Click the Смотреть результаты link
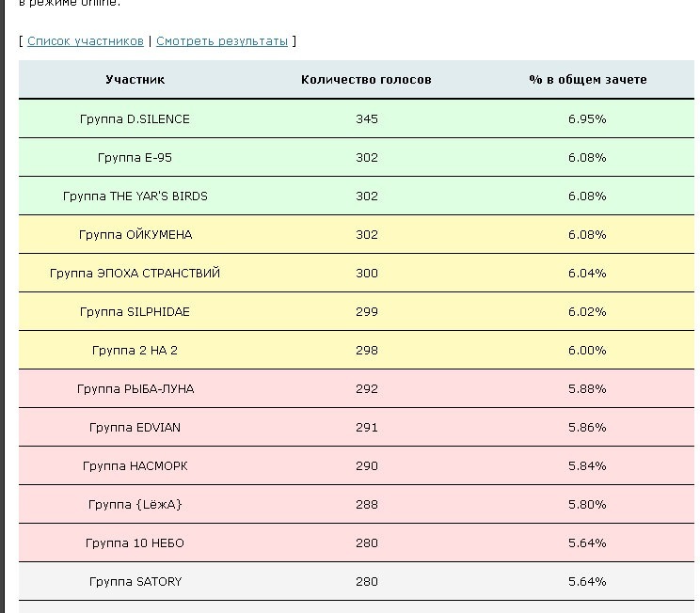 222,41
